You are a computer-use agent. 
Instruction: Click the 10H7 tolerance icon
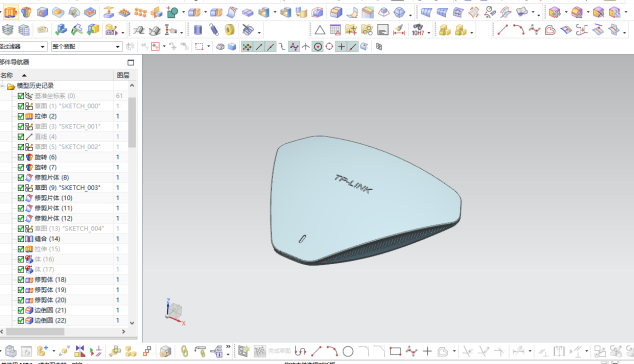pyautogui.click(x=418, y=30)
